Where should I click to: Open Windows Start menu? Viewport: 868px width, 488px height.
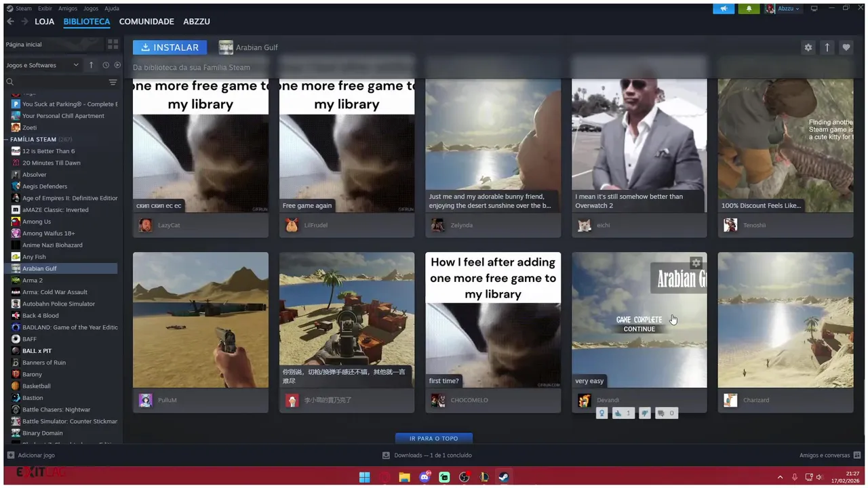364,477
